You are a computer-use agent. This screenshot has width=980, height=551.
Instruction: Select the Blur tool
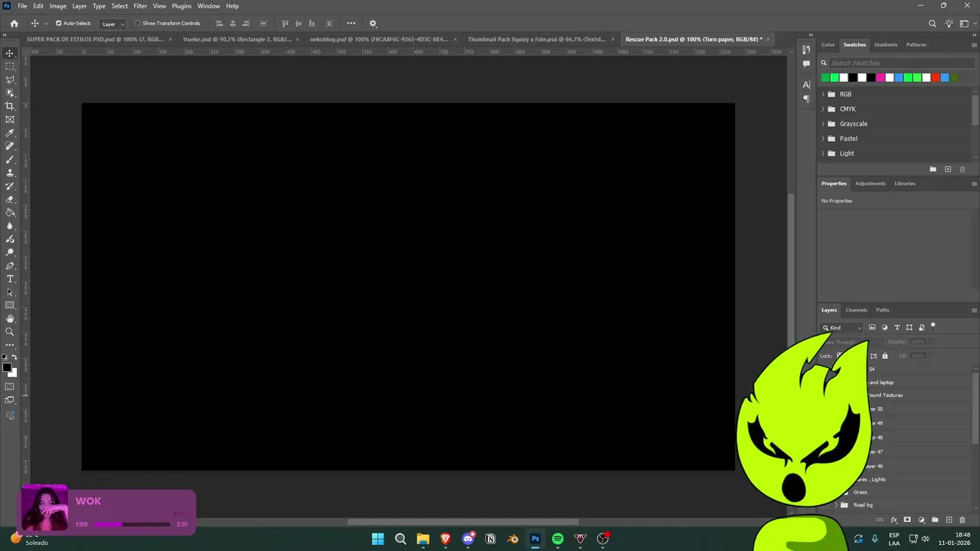(x=10, y=226)
